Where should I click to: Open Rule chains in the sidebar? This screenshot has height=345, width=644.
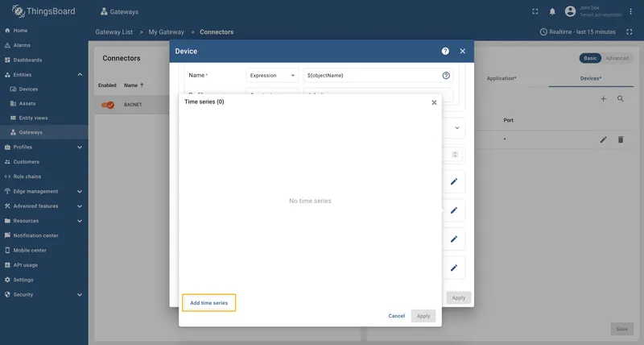(x=44, y=177)
